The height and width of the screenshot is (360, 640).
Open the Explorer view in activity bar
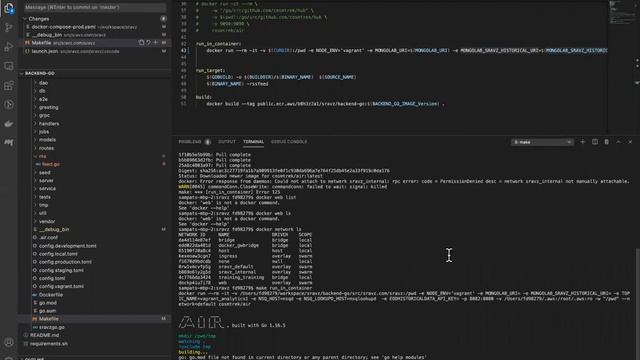(x=9, y=8)
